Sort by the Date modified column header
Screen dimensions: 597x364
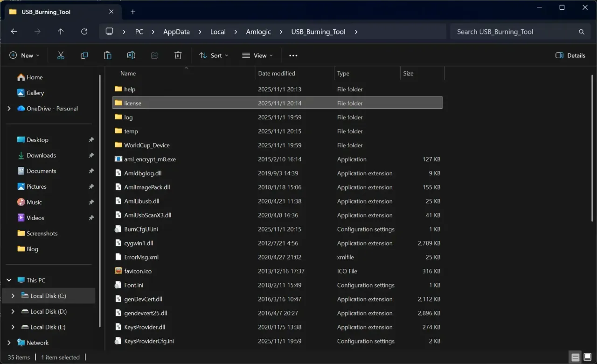click(x=295, y=73)
